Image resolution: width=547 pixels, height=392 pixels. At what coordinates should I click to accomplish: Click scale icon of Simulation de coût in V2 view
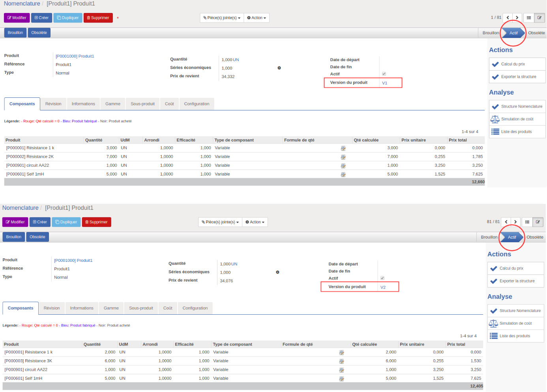tap(493, 323)
